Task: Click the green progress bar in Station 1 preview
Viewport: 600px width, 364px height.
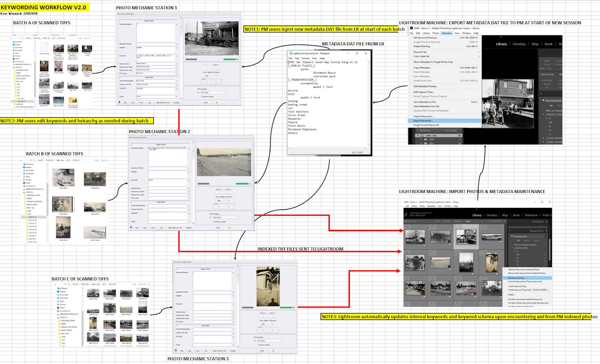Action: (229, 59)
